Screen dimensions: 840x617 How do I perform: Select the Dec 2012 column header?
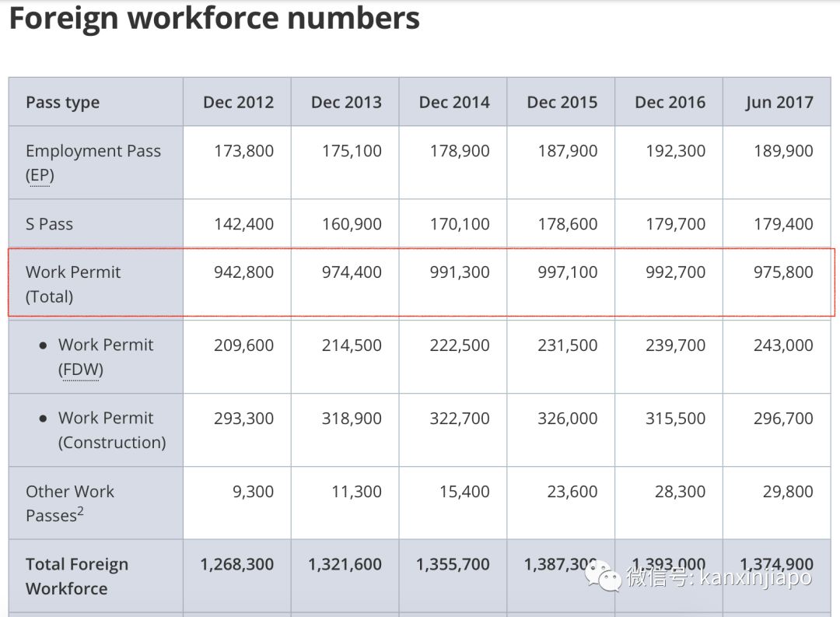(238, 103)
